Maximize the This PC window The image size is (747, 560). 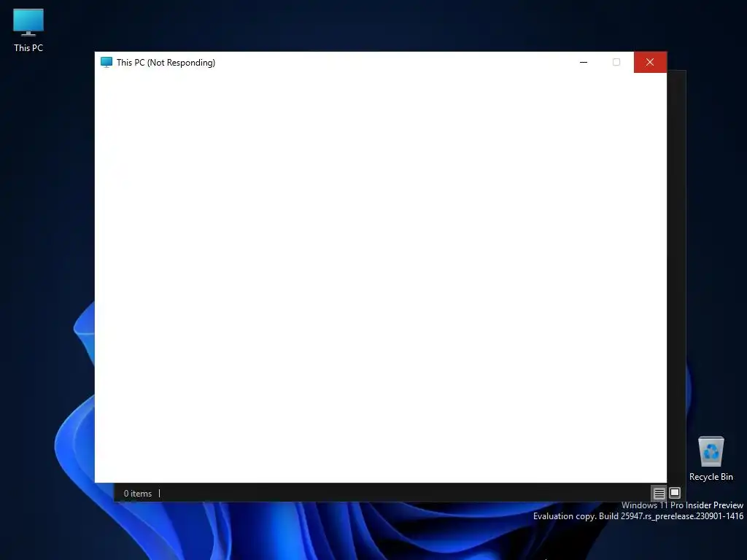[616, 63]
